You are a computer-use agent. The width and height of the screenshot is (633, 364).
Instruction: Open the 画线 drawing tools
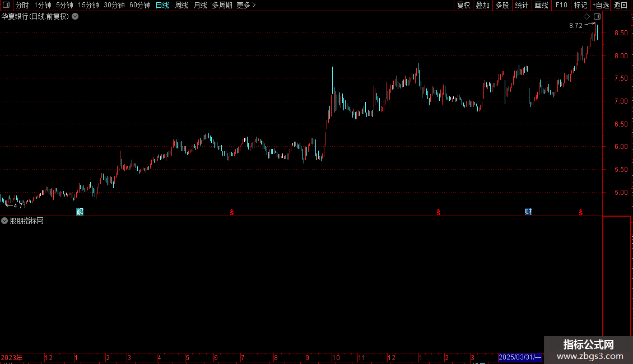click(x=541, y=5)
